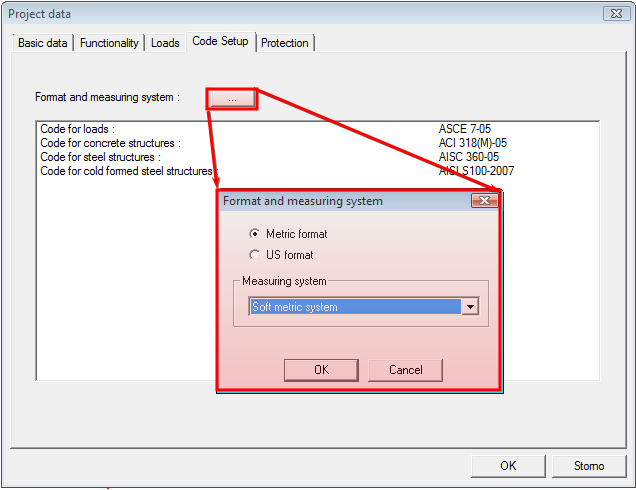
Task: Switch to the Basic data tab
Action: pos(43,43)
